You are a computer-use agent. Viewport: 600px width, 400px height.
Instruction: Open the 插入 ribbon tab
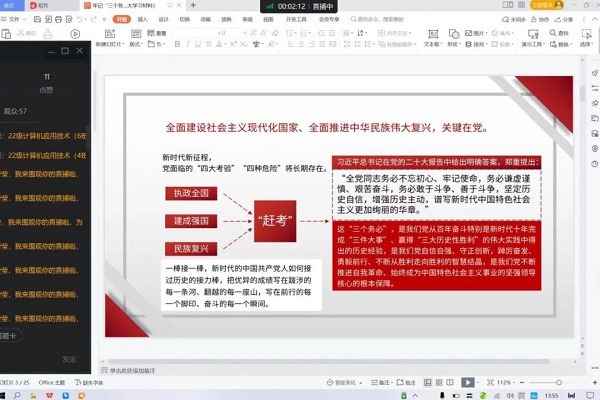click(x=143, y=19)
